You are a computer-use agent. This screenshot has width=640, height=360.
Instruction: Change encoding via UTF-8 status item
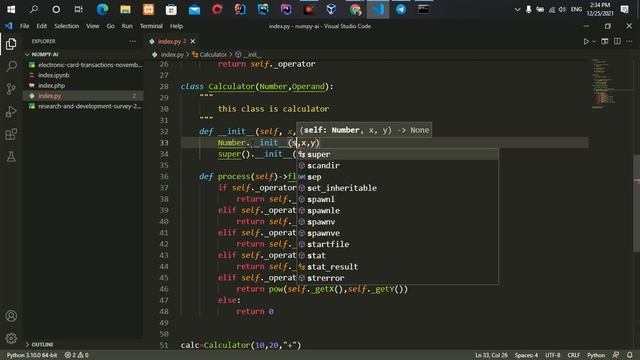[553, 355]
